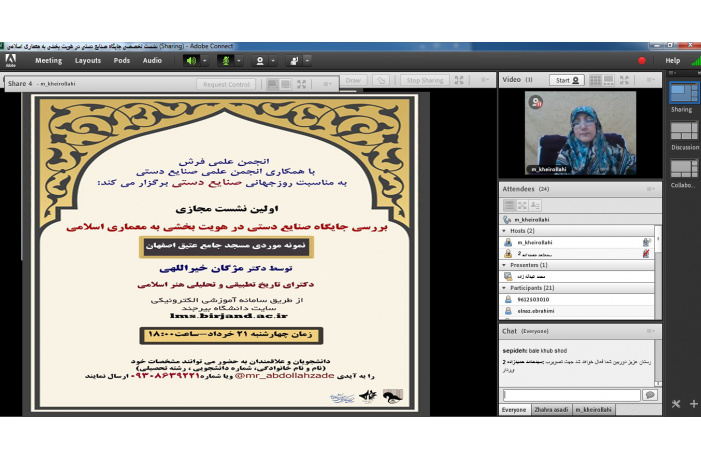The height and width of the screenshot is (460, 701).
Task: Check the green connection status bars
Action: 696,61
